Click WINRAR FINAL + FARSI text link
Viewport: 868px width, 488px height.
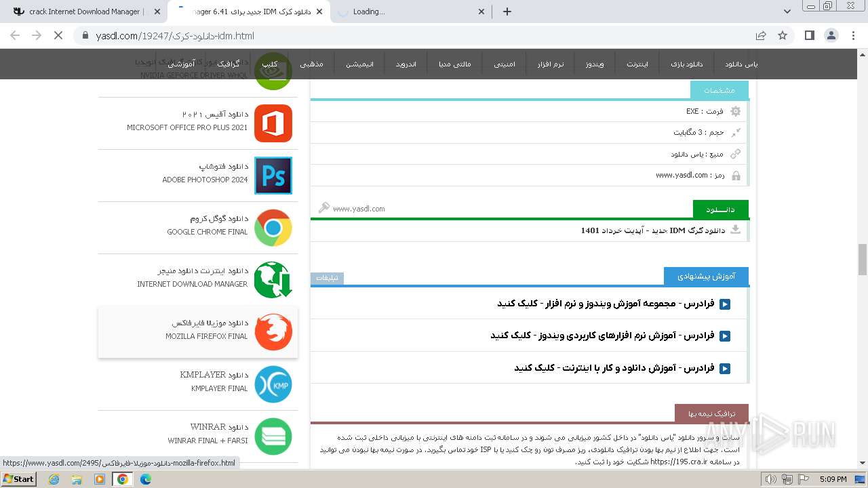(208, 441)
